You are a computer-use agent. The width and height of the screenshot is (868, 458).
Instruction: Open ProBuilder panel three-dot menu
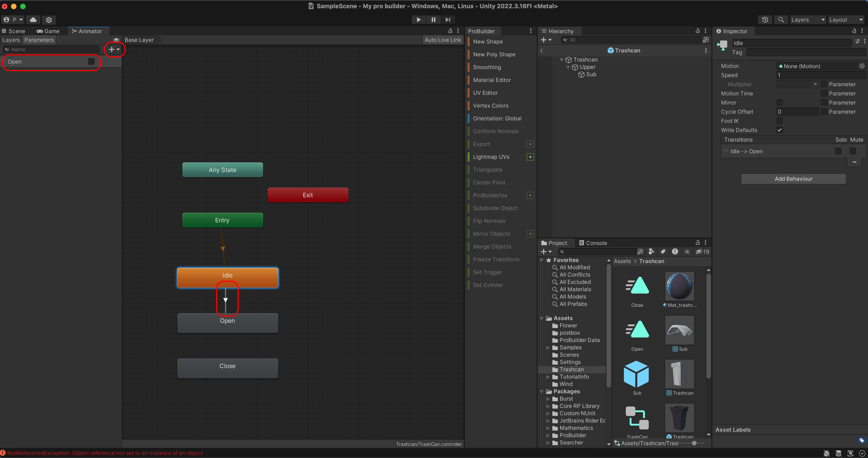(531, 31)
